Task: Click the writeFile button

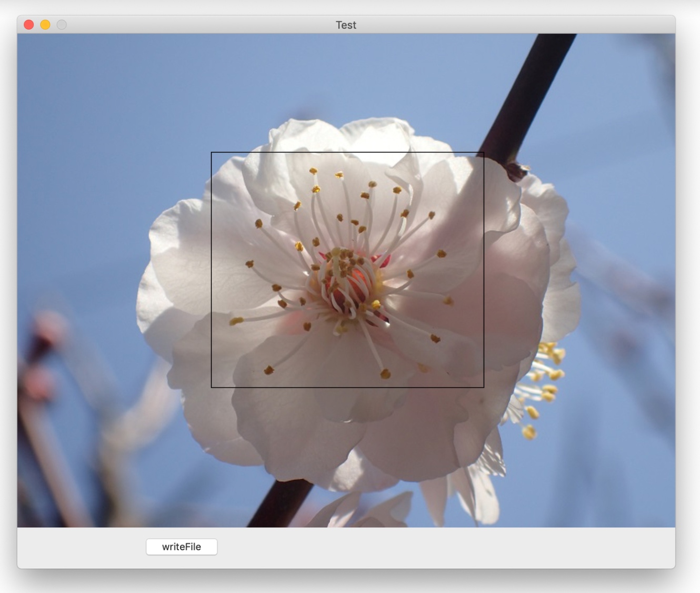Action: 182,547
